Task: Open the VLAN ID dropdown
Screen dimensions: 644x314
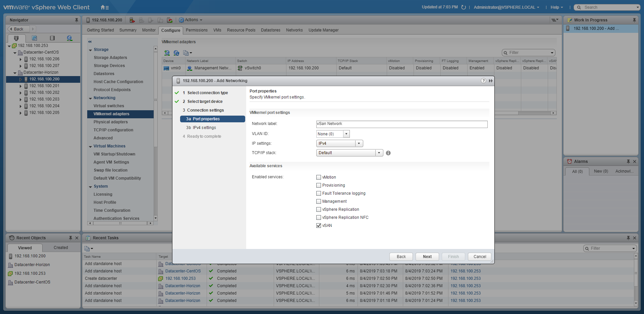Action: click(x=346, y=134)
